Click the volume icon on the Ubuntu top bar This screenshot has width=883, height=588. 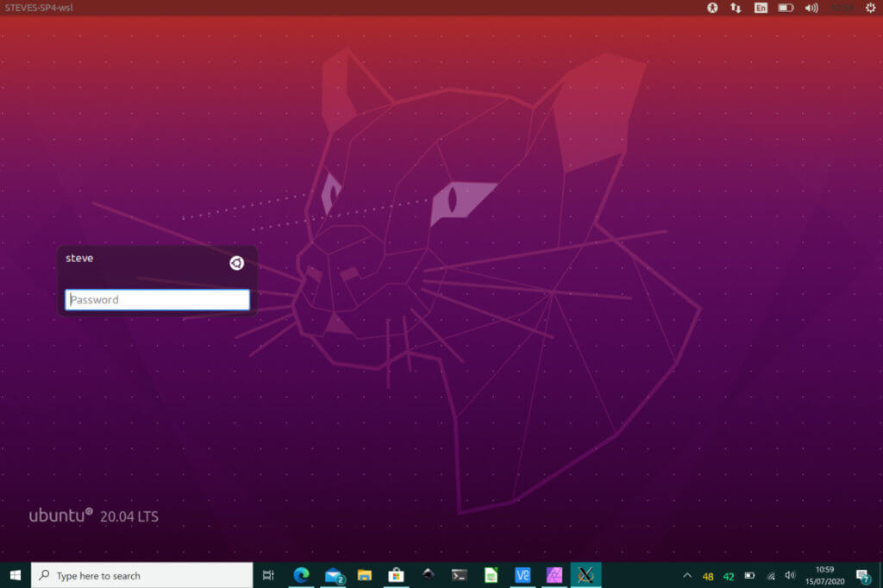[x=809, y=8]
